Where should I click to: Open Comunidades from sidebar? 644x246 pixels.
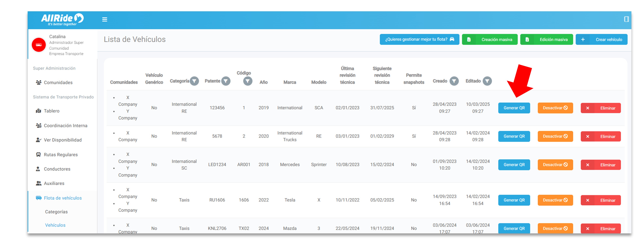coord(58,82)
